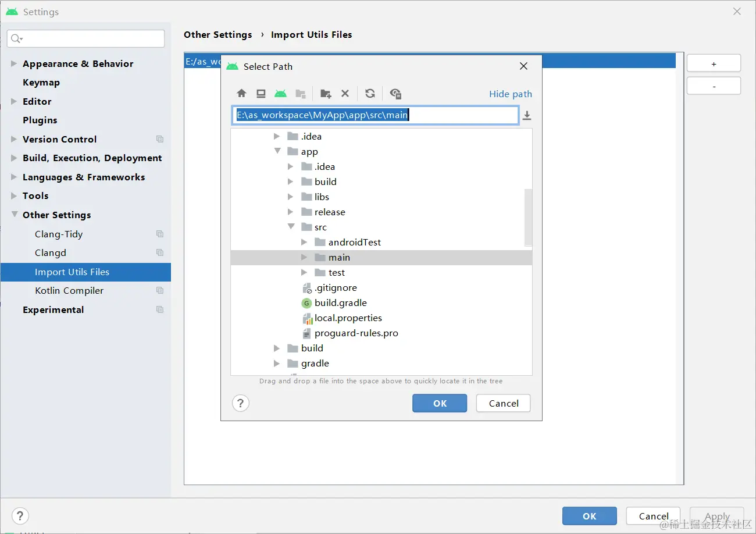
Task: Click Other Settings breadcrumb
Action: [218, 34]
